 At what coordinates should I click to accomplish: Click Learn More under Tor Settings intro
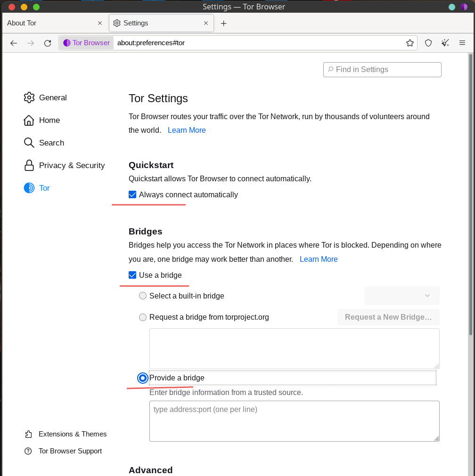point(187,130)
